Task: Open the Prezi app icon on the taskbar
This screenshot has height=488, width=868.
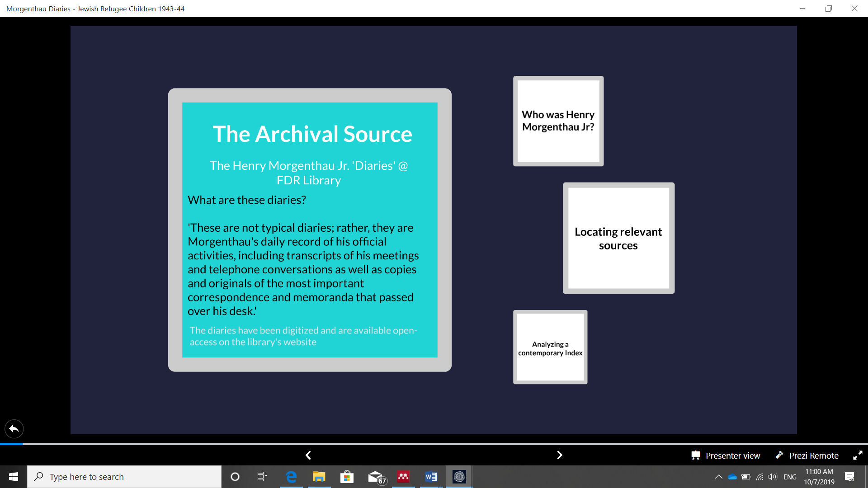Action: (459, 477)
